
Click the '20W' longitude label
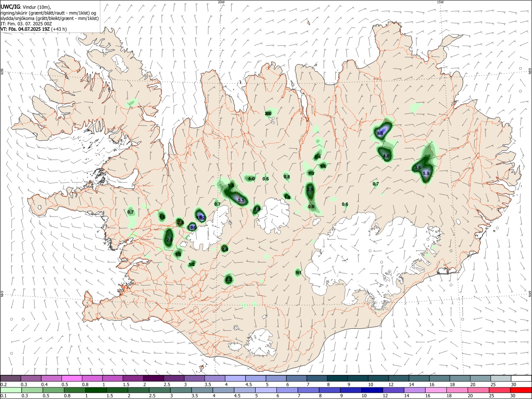pos(221,2)
